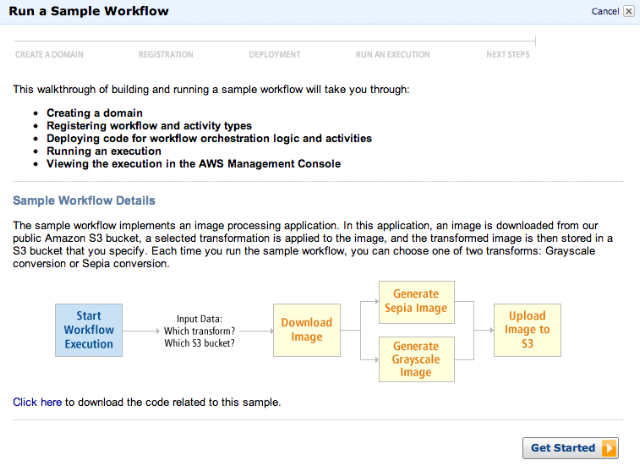Close the dialog with the X icon
This screenshot has height=466, width=640.
(x=629, y=11)
